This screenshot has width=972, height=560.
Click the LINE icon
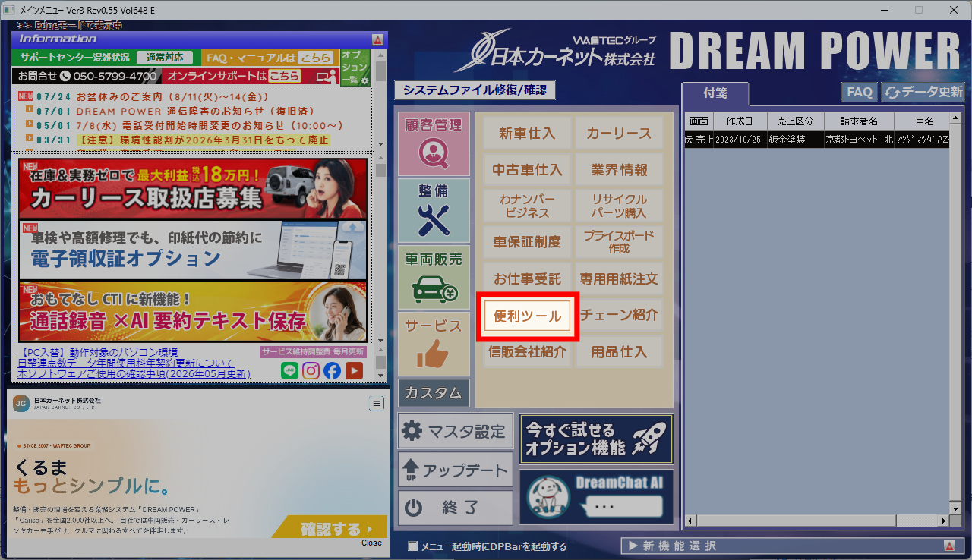pos(289,370)
